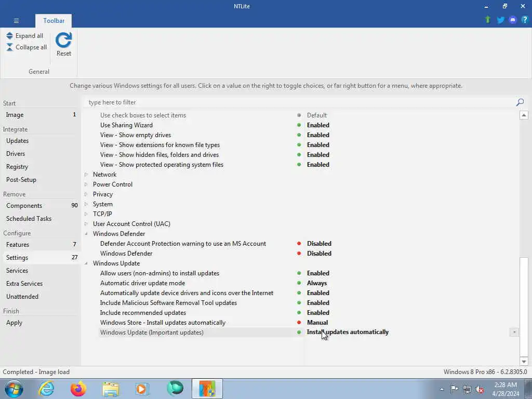
Task: Click the Action Center flag icon
Action: tap(454, 389)
